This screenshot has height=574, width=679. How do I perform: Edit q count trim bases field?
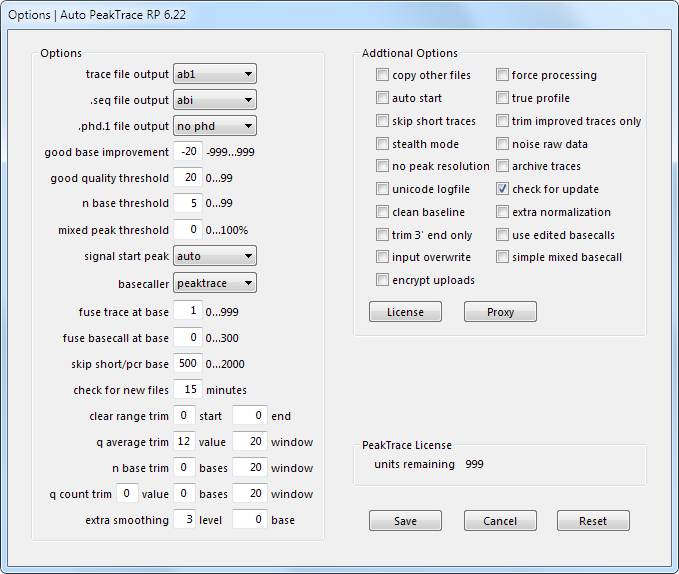tap(184, 493)
